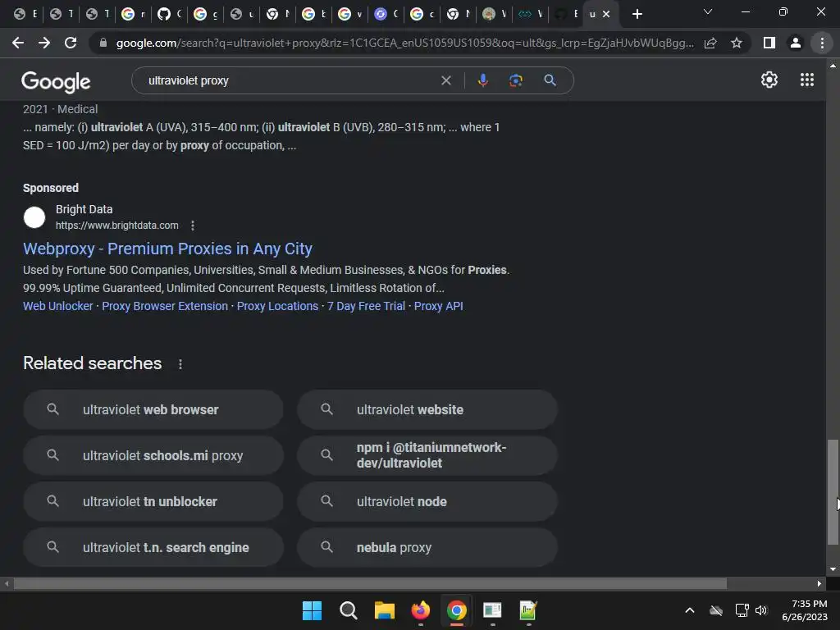
Task: Go forward in browser history
Action: pos(44,43)
